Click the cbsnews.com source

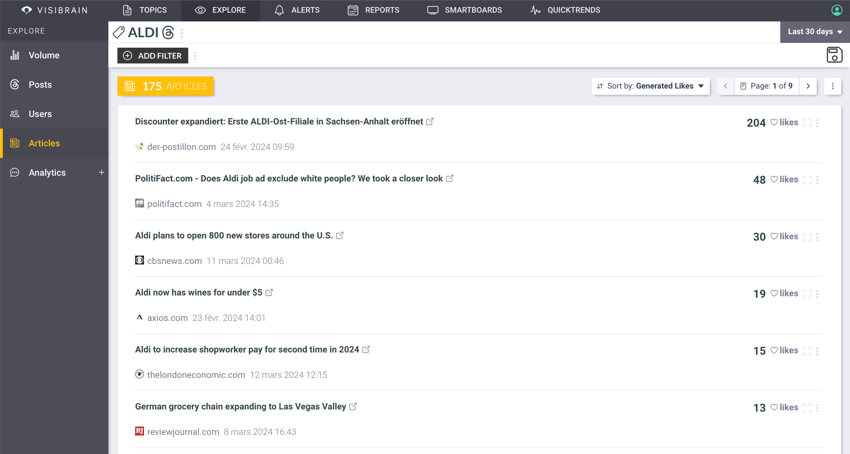tap(174, 261)
